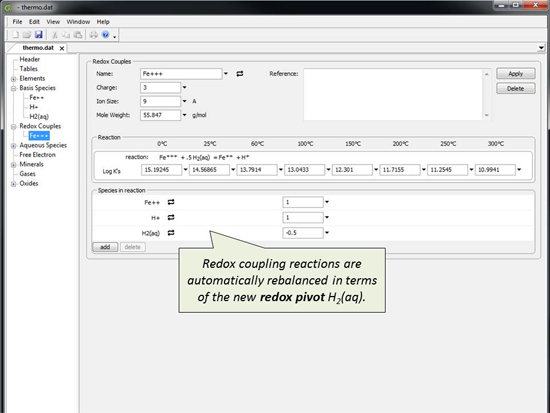The image size is (550, 413).
Task: Close the thermo.dat tab
Action: pyautogui.click(x=62, y=48)
